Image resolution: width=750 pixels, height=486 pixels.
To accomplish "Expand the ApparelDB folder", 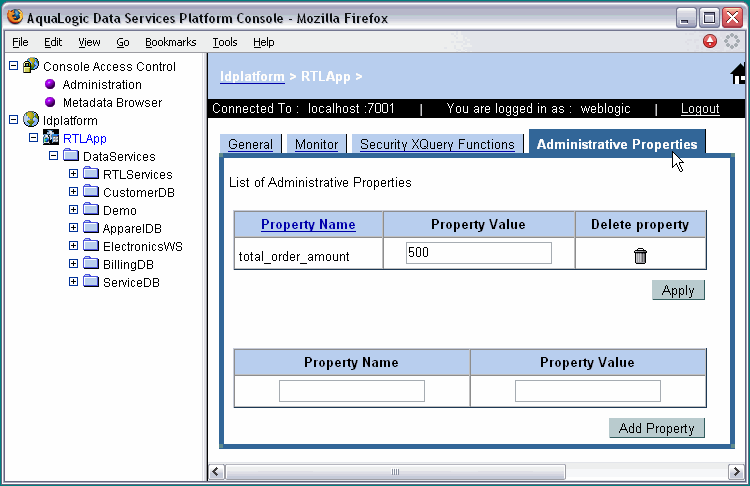I will click(73, 228).
